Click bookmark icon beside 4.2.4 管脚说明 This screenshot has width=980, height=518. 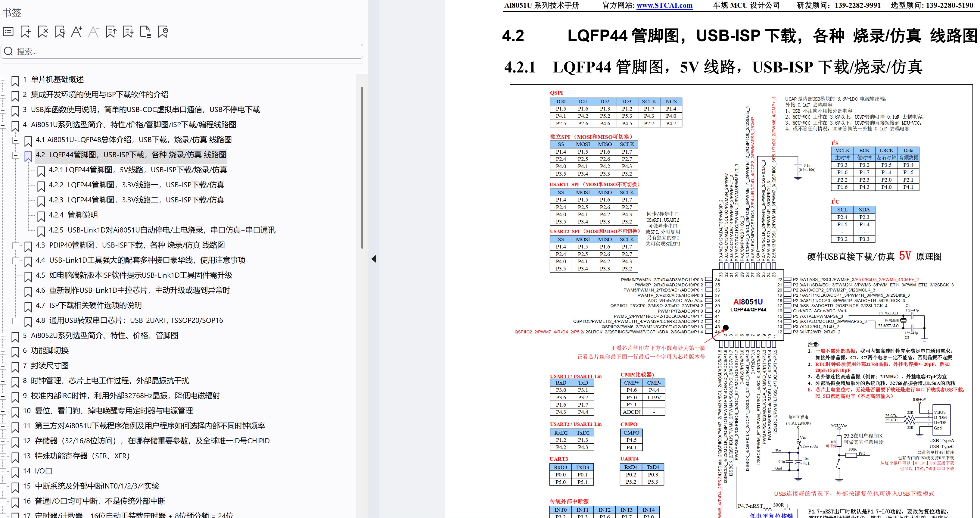click(41, 216)
